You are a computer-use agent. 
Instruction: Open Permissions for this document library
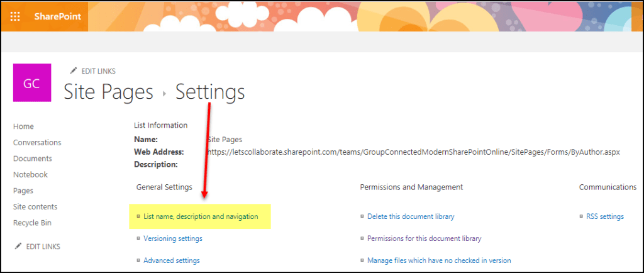pos(424,238)
